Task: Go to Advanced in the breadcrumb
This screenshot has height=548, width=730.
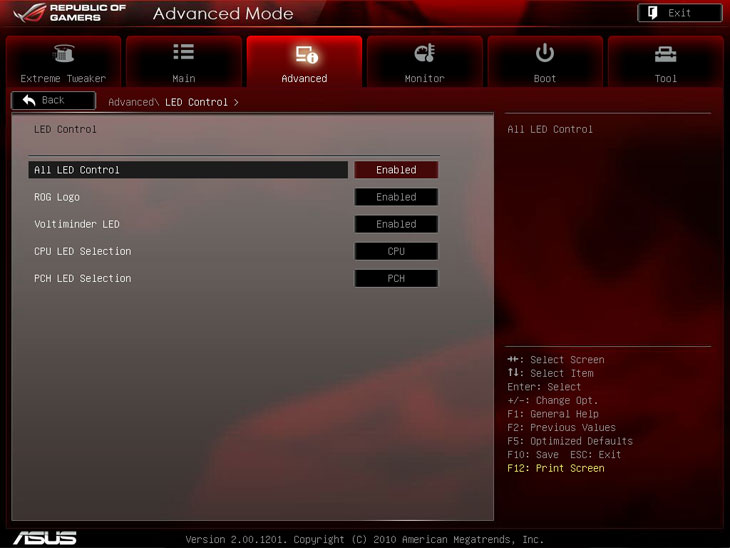Action: [x=132, y=102]
